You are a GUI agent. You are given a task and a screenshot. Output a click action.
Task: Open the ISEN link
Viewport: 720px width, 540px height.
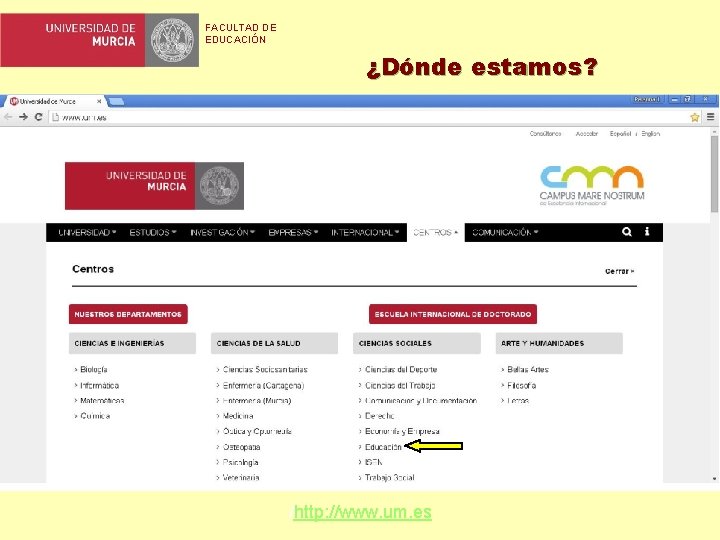[x=374, y=462]
